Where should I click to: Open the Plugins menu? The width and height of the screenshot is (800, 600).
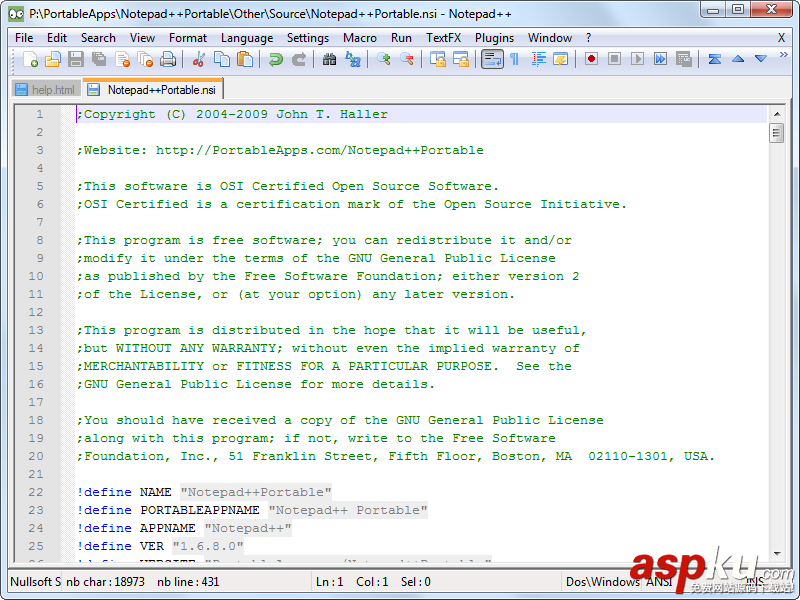pyautogui.click(x=494, y=38)
